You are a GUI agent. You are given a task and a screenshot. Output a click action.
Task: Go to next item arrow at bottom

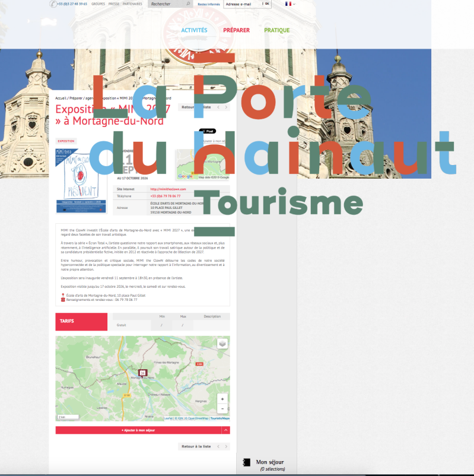226,446
